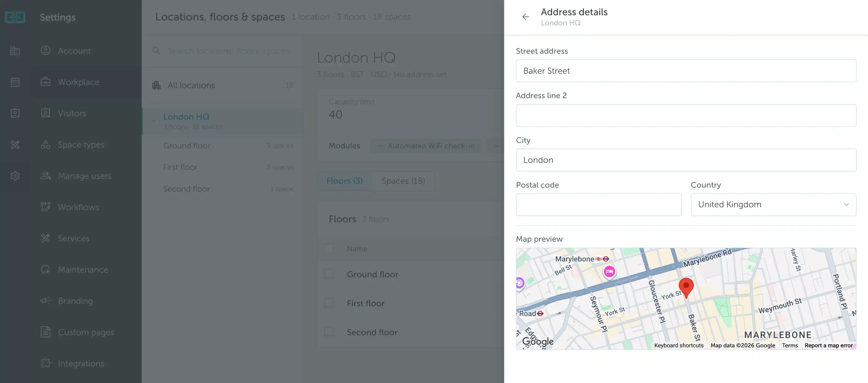Image resolution: width=868 pixels, height=383 pixels.
Task: Open the Services tools icon
Action: pyautogui.click(x=45, y=238)
